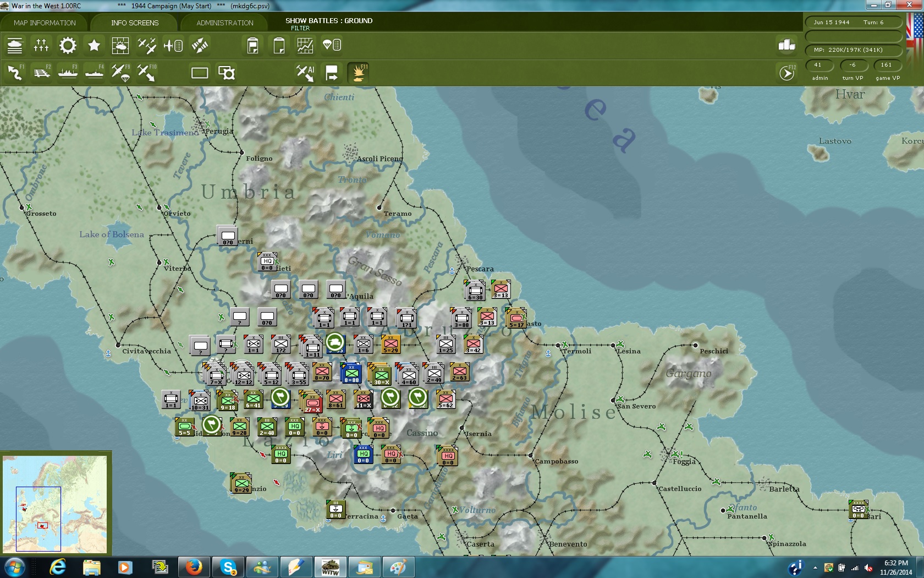Click the crossed arrows icon in info toolbar
Viewport: 924px width, 578px height.
tap(200, 45)
